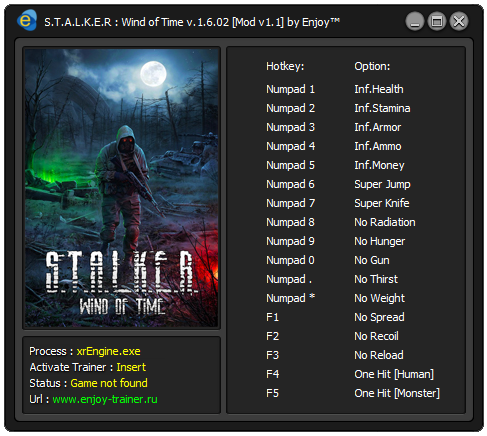Click the No Recoil option label
Image resolution: width=487 pixels, height=436 pixels.
click(376, 336)
